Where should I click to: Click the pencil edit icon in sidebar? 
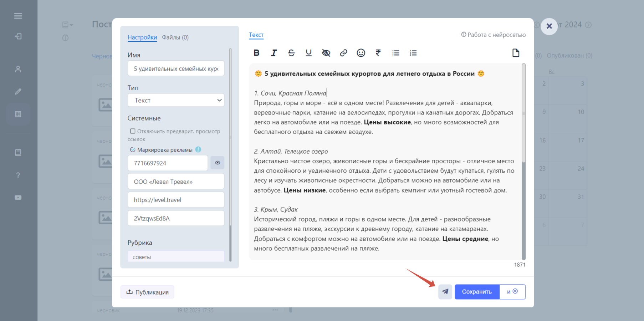[x=18, y=92]
